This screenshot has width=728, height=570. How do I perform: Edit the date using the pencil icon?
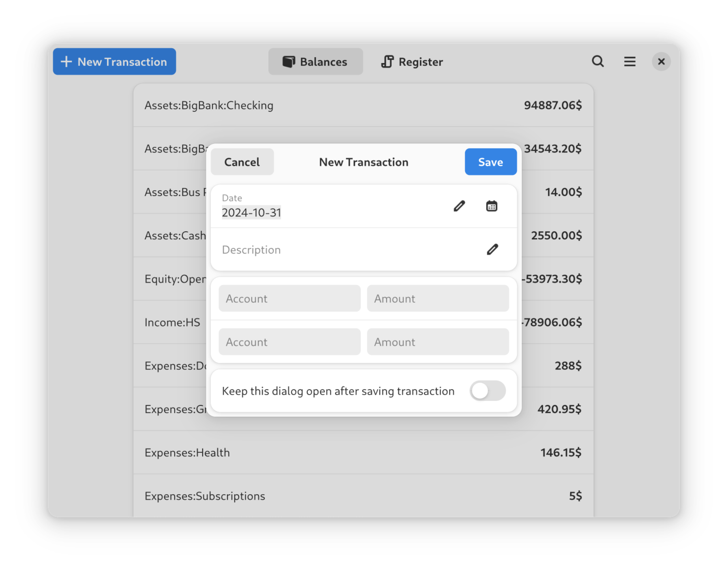click(x=459, y=206)
